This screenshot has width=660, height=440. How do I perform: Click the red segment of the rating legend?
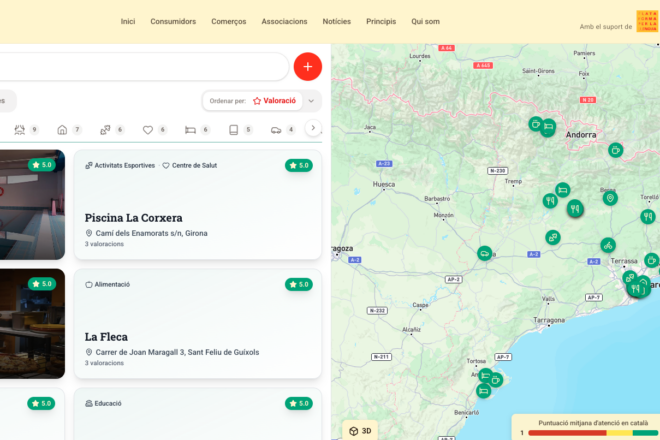tap(567, 433)
